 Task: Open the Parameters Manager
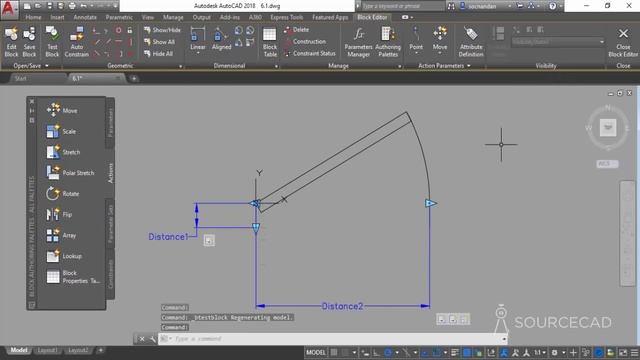click(x=358, y=42)
